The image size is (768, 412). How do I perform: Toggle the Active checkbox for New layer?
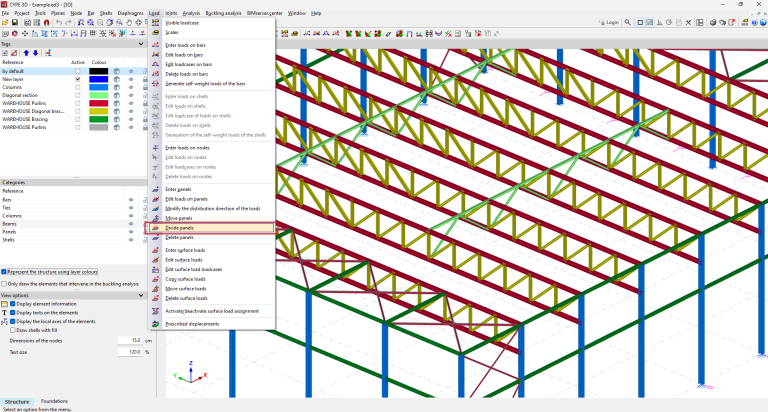pyautogui.click(x=78, y=79)
